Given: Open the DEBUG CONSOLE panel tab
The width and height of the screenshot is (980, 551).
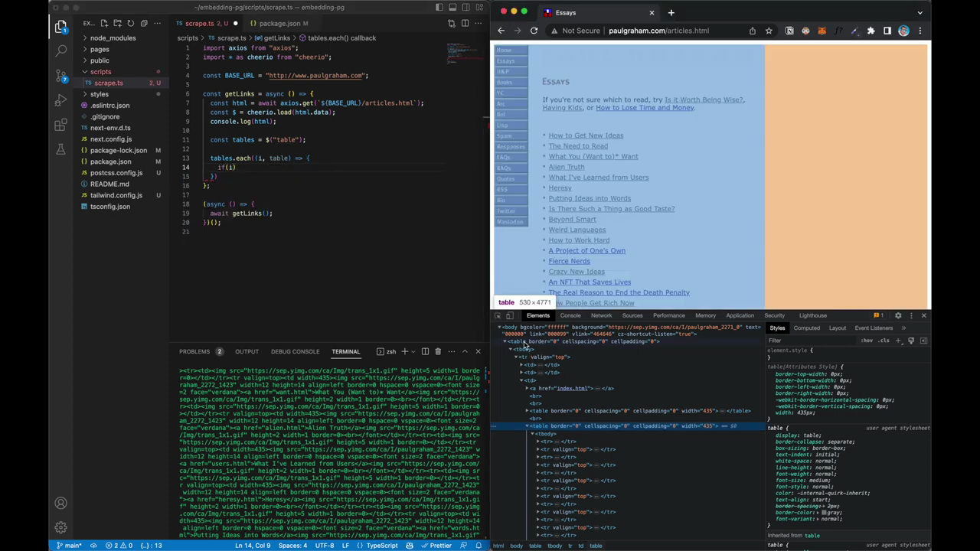Looking at the screenshot, I should (x=295, y=351).
